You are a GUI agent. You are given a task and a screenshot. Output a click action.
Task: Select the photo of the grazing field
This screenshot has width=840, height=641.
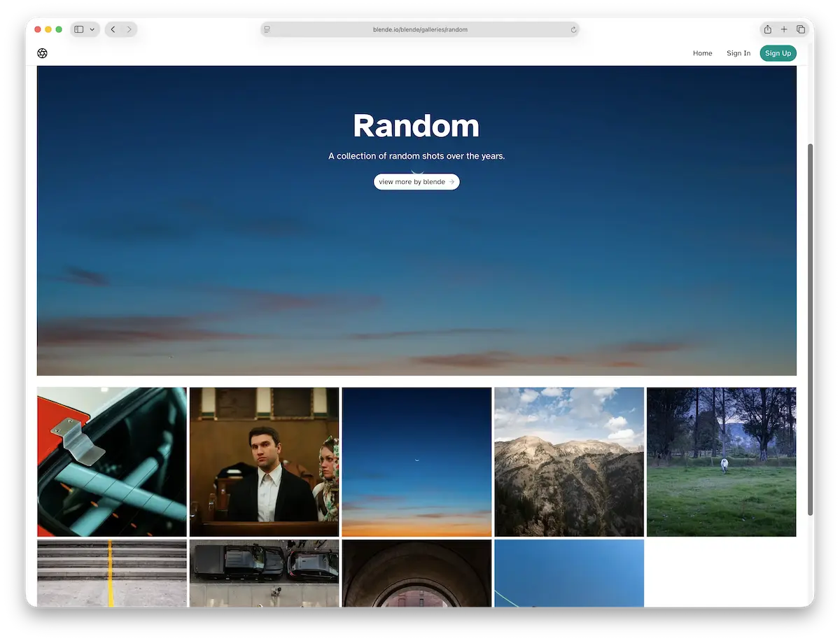721,462
